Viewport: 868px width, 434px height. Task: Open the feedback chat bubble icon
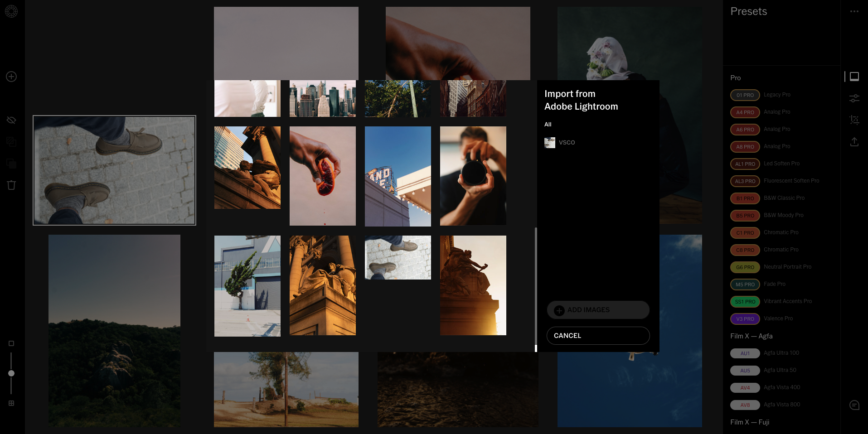(x=854, y=405)
